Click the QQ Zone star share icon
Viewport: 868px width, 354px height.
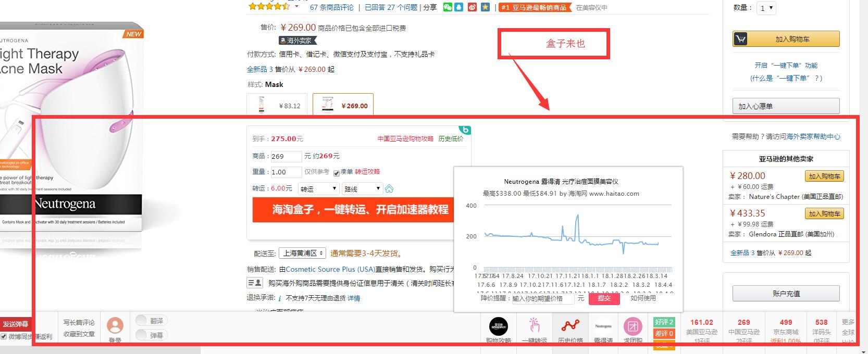(x=485, y=7)
